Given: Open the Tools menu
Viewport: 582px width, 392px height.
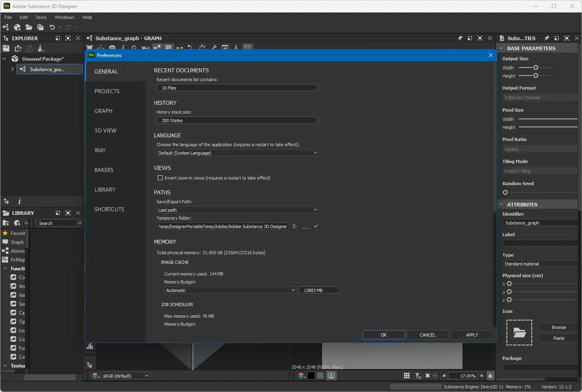Looking at the screenshot, I should 41,17.
